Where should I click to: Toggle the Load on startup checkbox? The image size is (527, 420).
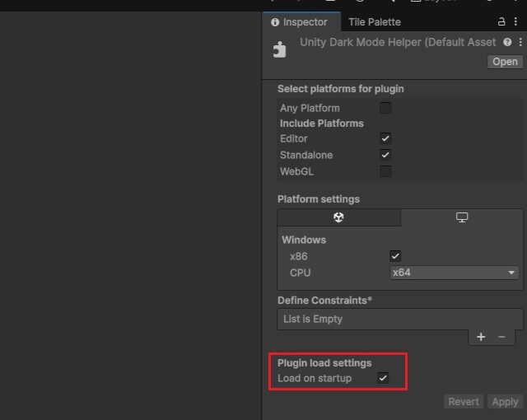(x=383, y=378)
